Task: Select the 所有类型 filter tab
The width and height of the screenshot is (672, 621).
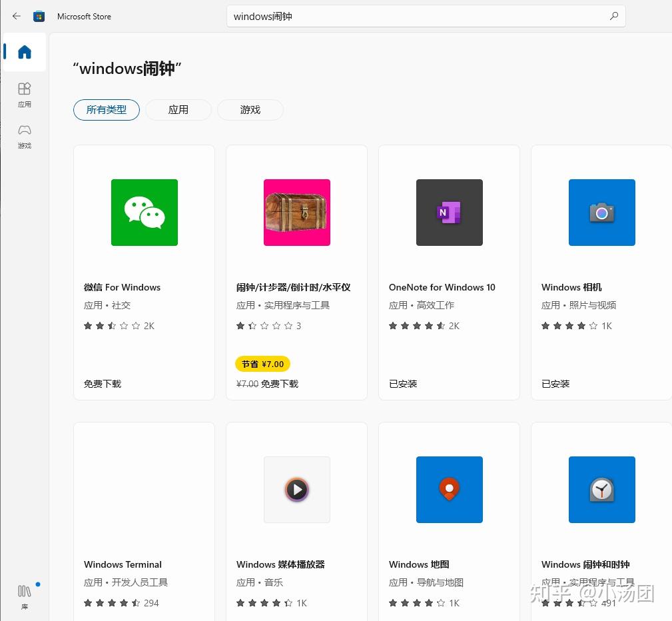Action: click(x=107, y=110)
